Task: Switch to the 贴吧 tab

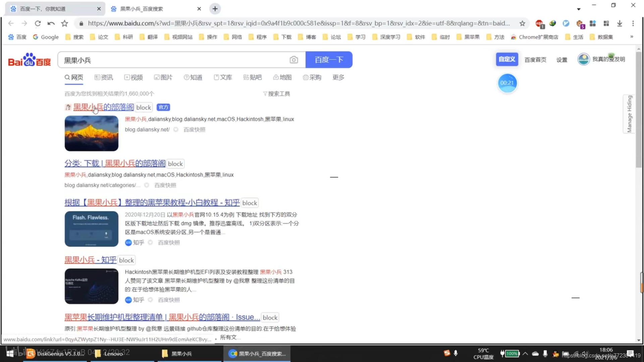Action: 253,77
